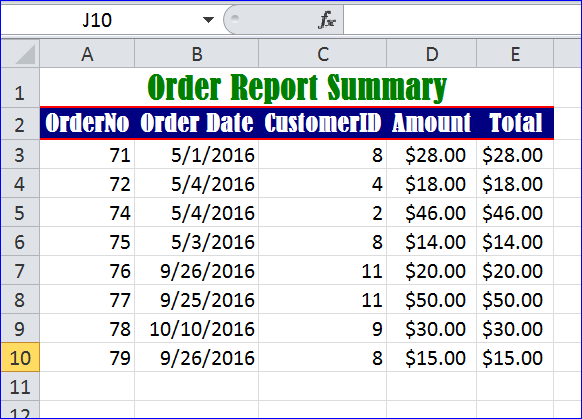Select cell with order number 79

click(x=87, y=357)
